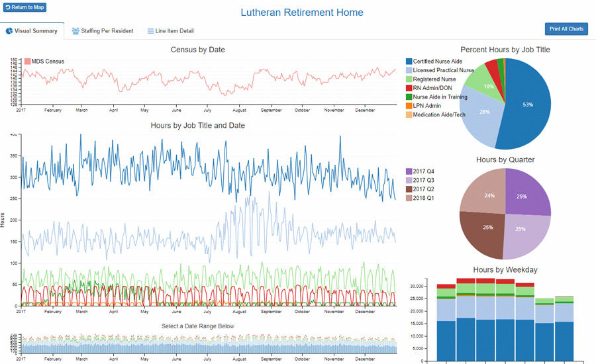Click the Nurse Aide in Training legend label
The height and width of the screenshot is (364, 596).
(440, 97)
